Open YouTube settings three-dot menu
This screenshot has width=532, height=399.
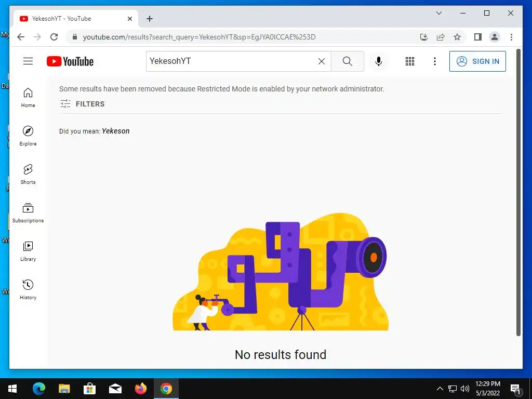(435, 61)
